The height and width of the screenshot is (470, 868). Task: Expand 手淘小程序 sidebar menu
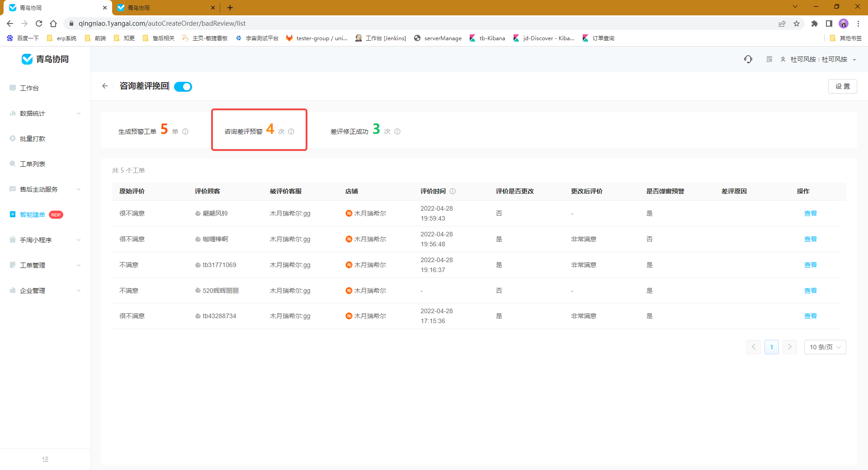click(45, 240)
